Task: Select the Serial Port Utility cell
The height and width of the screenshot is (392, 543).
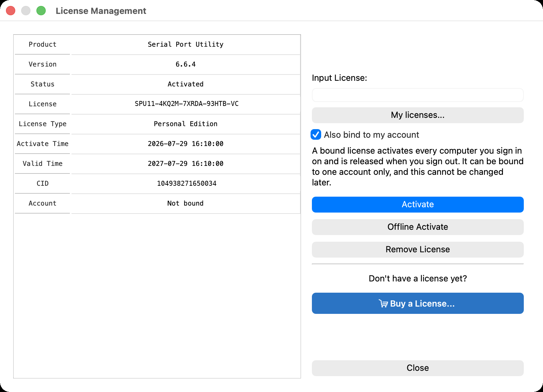Action: (x=185, y=44)
